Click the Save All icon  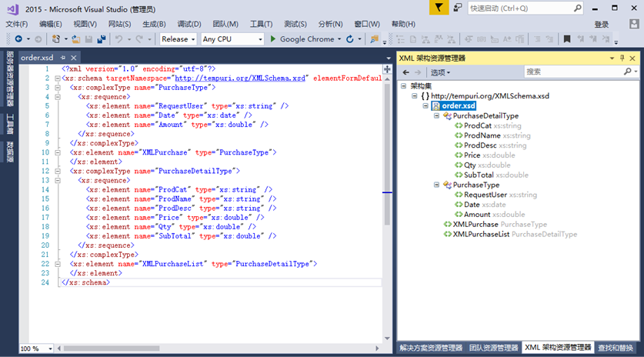click(x=102, y=39)
